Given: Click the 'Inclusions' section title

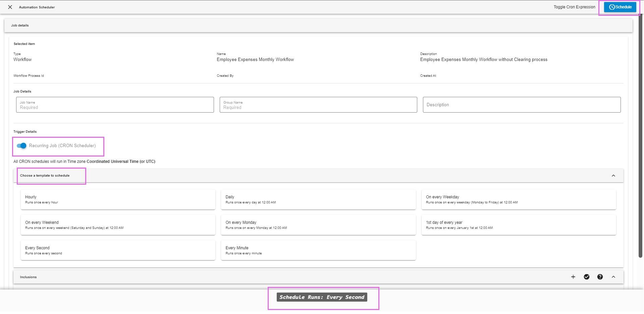Looking at the screenshot, I should pos(28,277).
